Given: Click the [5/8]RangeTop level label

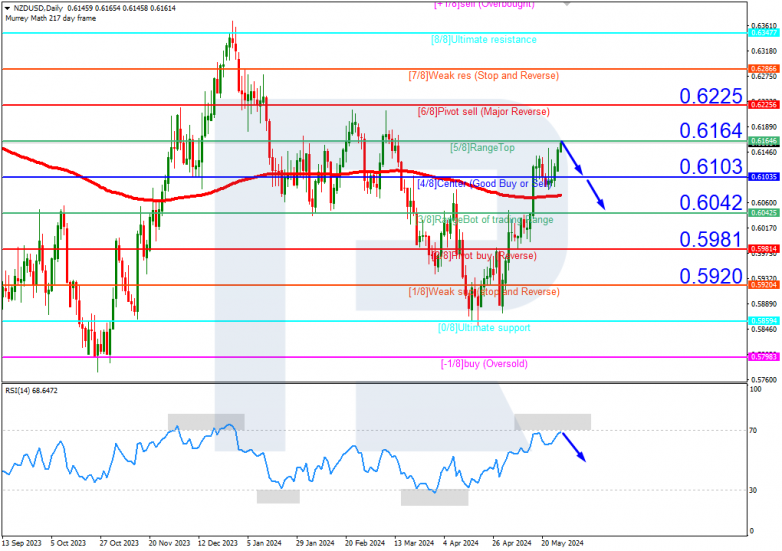Looking at the screenshot, I should [482, 148].
